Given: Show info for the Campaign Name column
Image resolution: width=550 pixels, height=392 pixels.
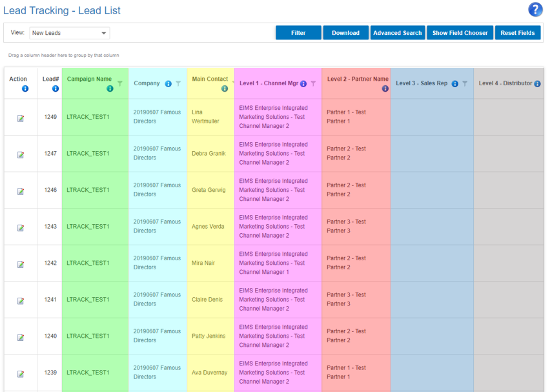Looking at the screenshot, I should pos(110,88).
